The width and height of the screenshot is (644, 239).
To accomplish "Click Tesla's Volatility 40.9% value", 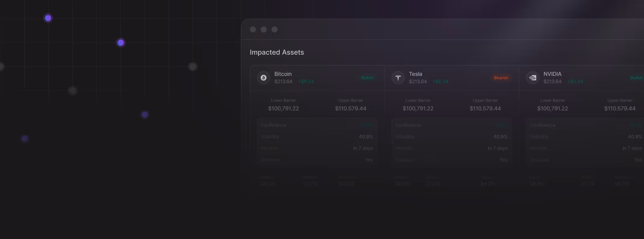I will coord(500,137).
